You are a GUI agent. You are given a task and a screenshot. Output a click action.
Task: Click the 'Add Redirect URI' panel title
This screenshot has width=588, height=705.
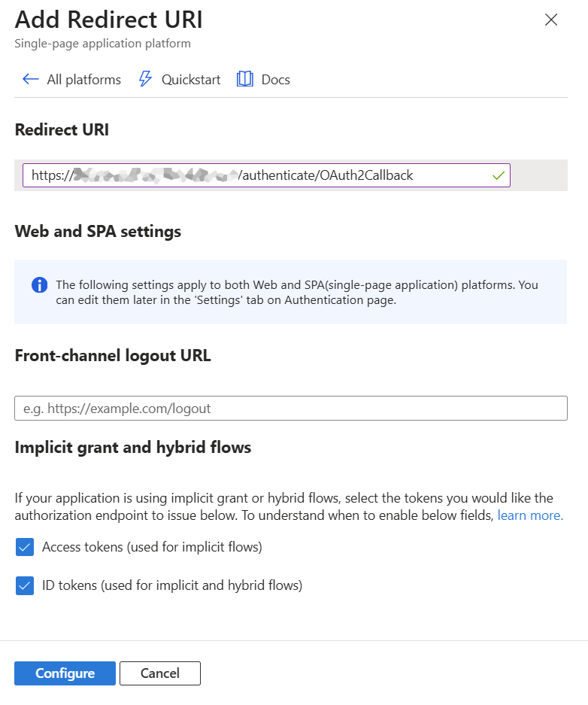coord(108,20)
